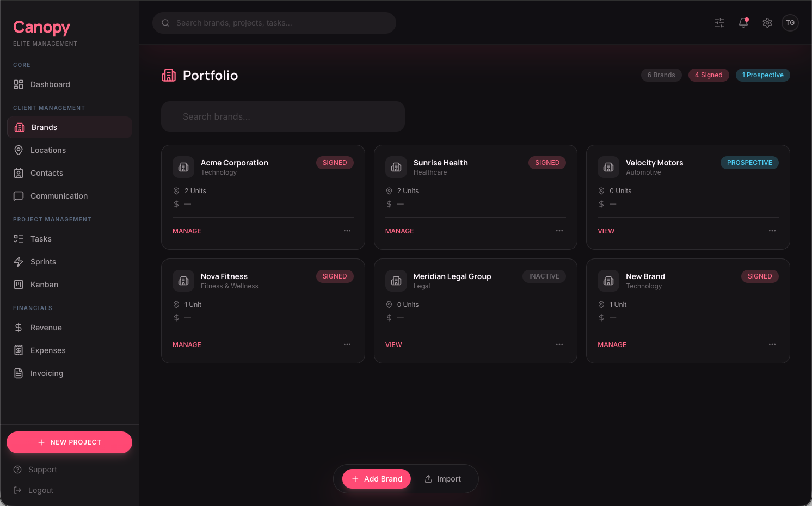Click the Canopy logo

pyautogui.click(x=42, y=27)
